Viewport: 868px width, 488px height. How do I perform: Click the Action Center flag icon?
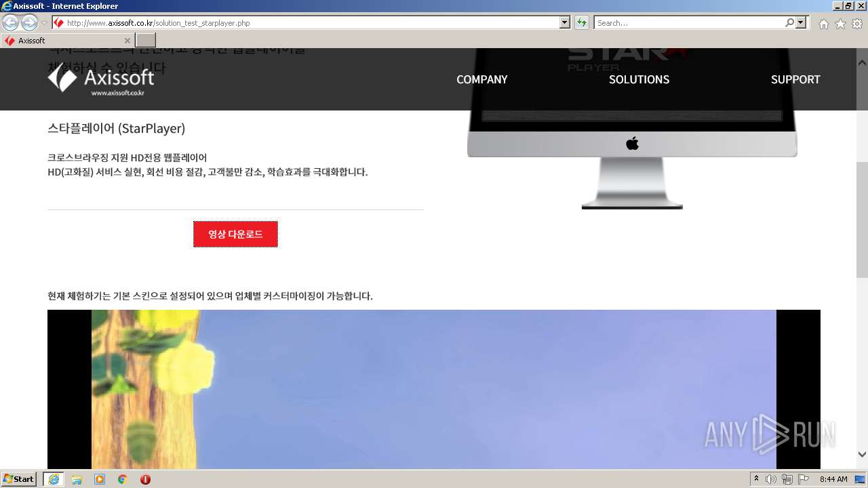(803, 479)
